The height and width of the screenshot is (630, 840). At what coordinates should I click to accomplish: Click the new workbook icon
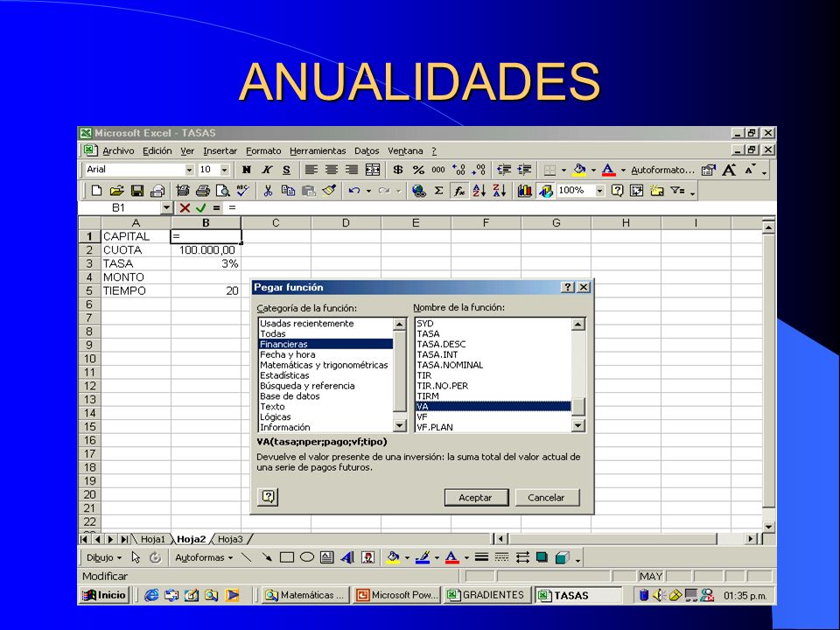(x=96, y=190)
